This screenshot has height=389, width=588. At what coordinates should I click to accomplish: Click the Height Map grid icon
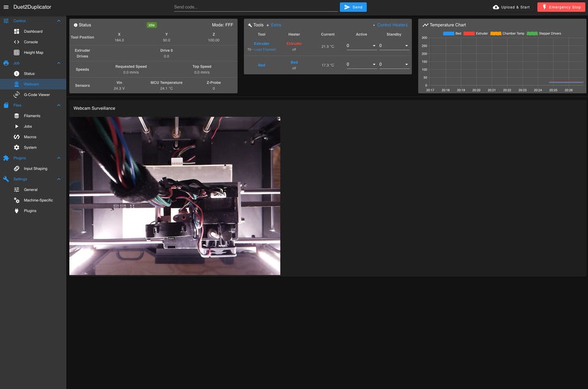[x=17, y=53]
